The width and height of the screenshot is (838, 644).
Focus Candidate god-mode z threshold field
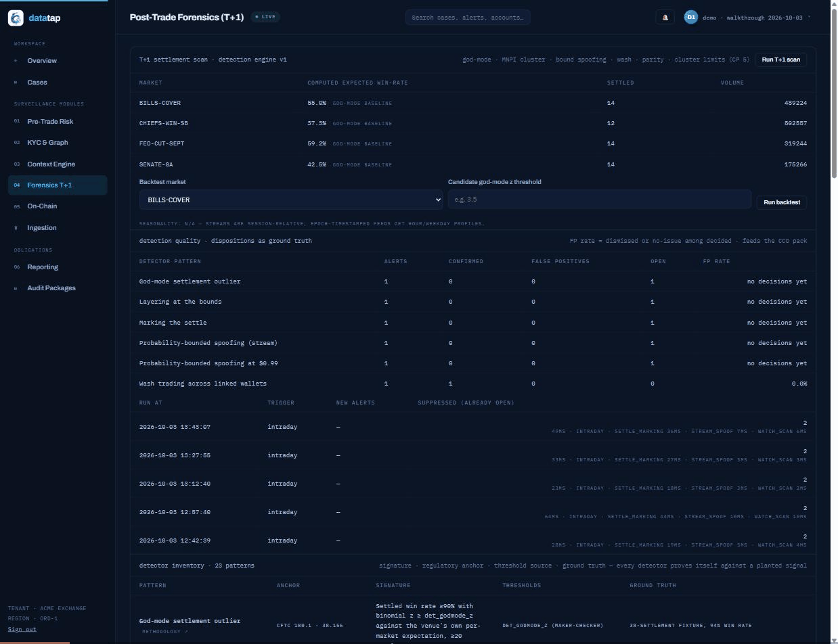point(600,200)
